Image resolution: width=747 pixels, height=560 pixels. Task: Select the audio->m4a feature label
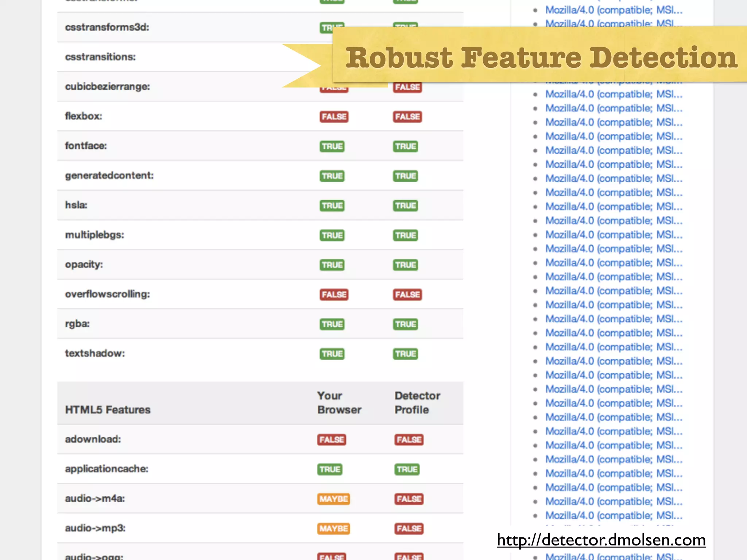(95, 499)
